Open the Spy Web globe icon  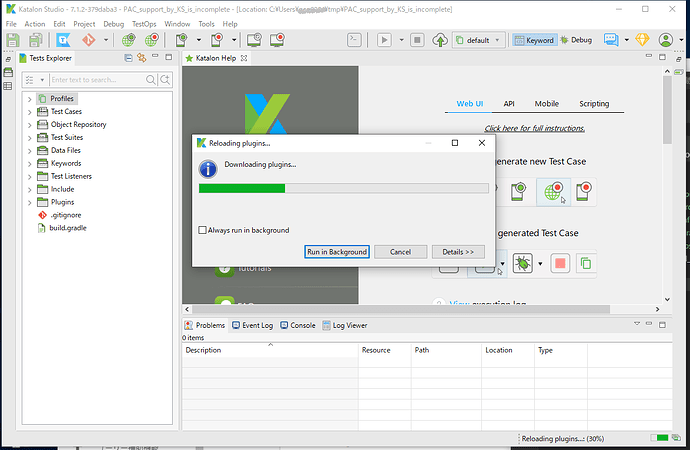(128, 40)
